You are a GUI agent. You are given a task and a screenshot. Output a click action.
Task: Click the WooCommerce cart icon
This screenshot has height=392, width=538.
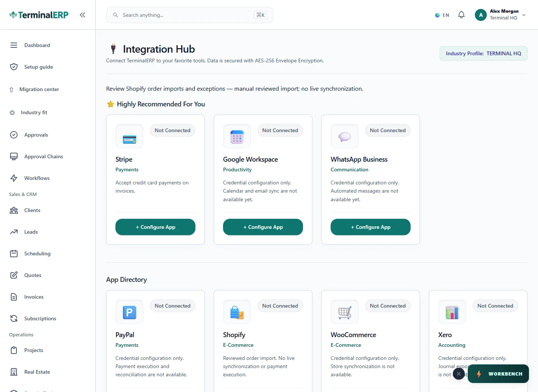click(x=344, y=312)
